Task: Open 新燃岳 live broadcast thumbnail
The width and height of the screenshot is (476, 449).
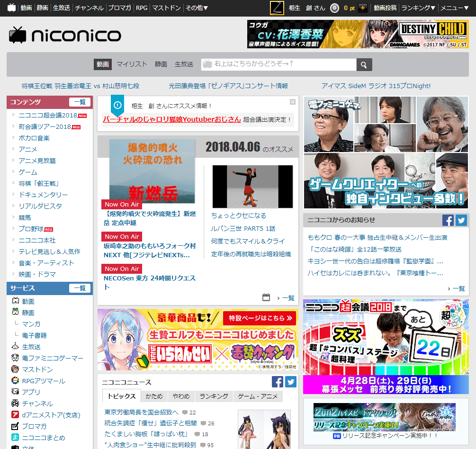Action: point(152,171)
